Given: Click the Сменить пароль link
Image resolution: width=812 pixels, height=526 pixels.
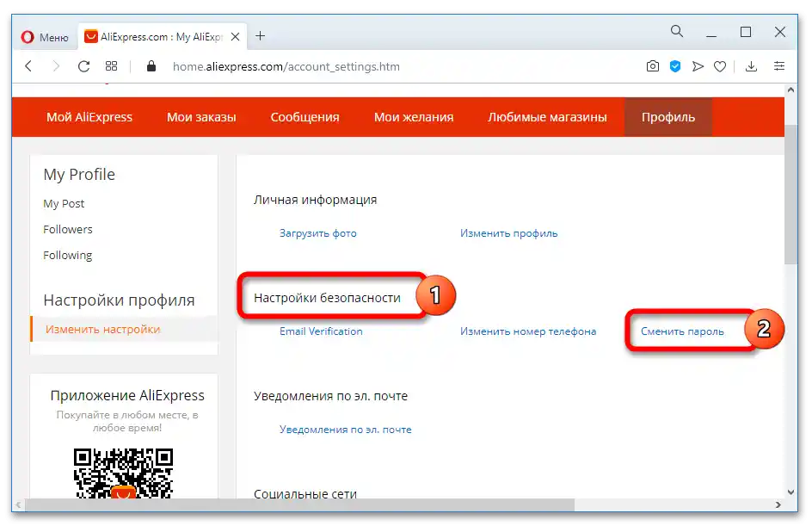Looking at the screenshot, I should 682,331.
